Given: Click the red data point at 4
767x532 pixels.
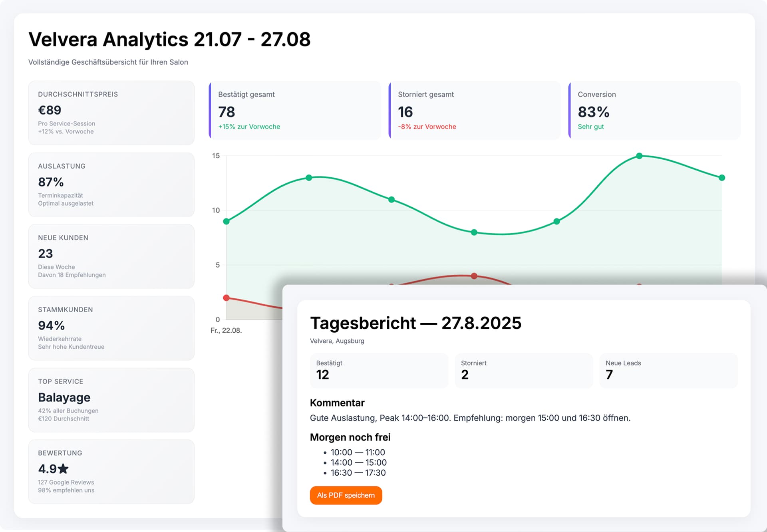Looking at the screenshot, I should pos(474,276).
